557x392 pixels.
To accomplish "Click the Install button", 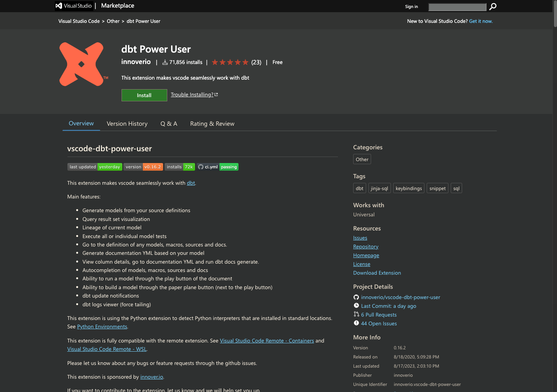I will pyautogui.click(x=144, y=95).
